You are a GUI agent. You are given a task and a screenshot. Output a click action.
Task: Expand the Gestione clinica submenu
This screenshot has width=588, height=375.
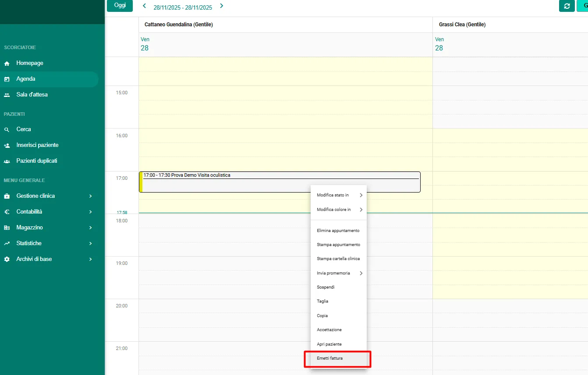(x=90, y=196)
